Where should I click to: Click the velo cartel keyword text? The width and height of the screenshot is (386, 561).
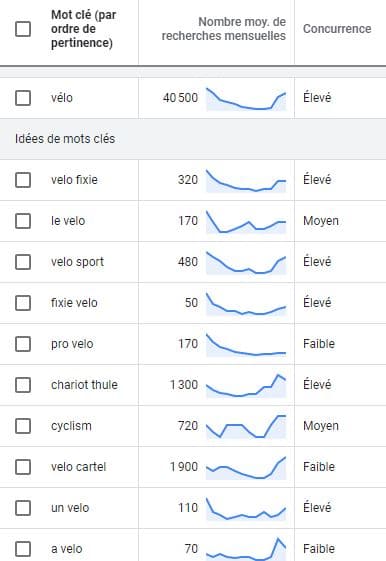(79, 467)
